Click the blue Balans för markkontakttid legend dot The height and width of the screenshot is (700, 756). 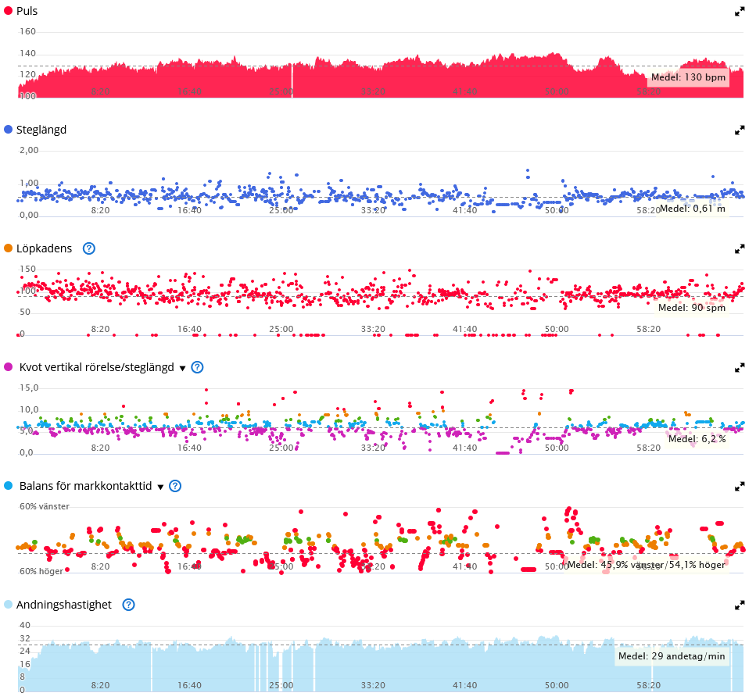point(8,486)
